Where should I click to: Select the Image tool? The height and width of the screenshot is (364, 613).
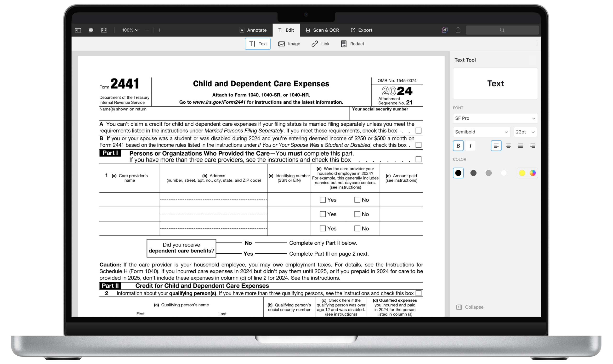[x=289, y=44]
